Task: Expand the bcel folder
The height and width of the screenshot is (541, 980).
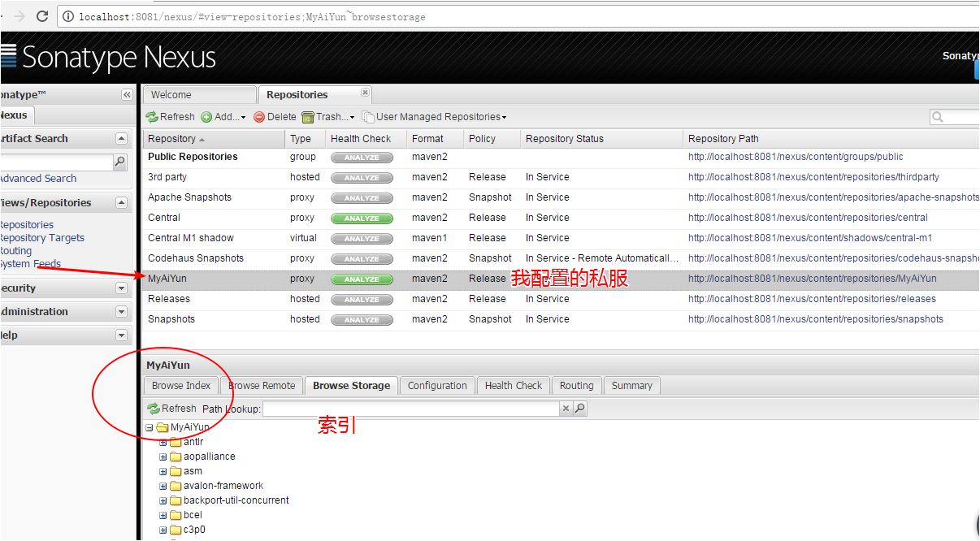Action: click(x=163, y=516)
